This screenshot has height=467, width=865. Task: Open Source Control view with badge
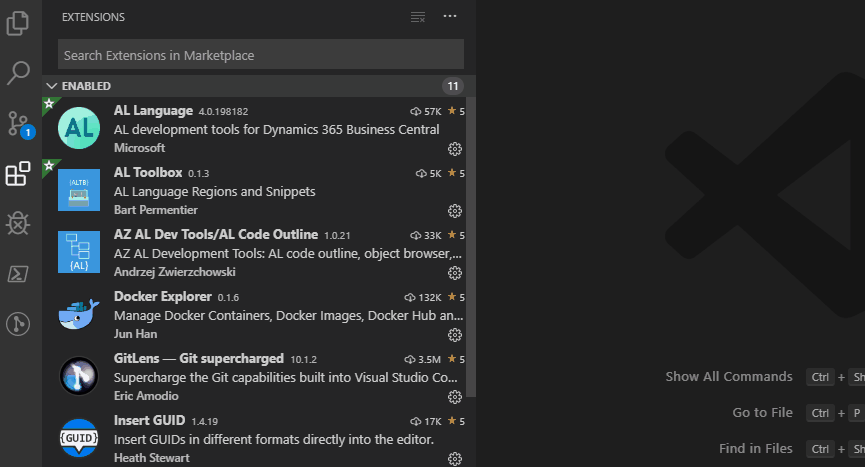point(19,124)
